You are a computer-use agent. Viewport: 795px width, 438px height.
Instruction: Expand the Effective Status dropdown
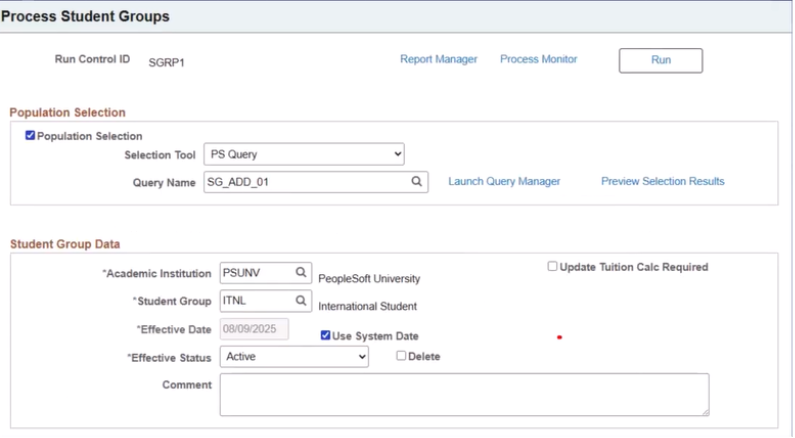click(294, 356)
